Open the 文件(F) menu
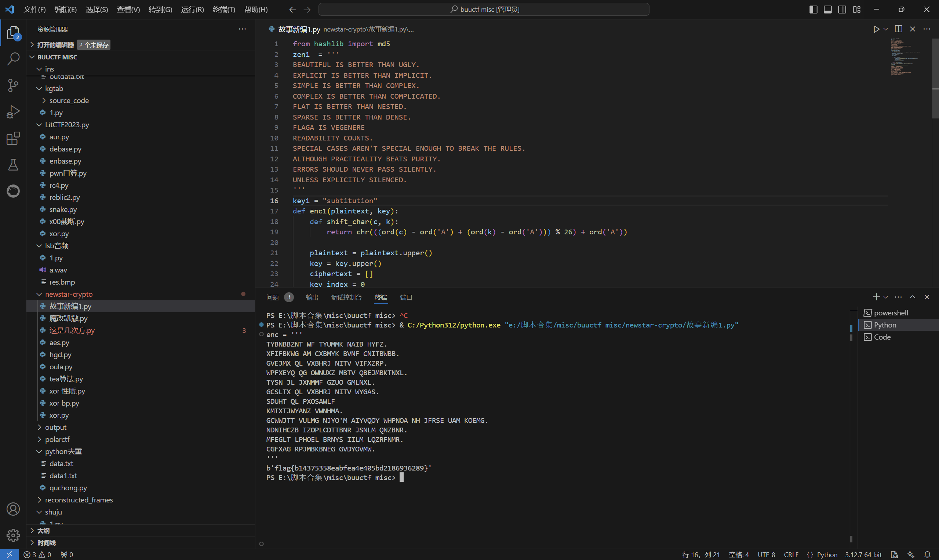Image resolution: width=939 pixels, height=560 pixels. tap(35, 10)
